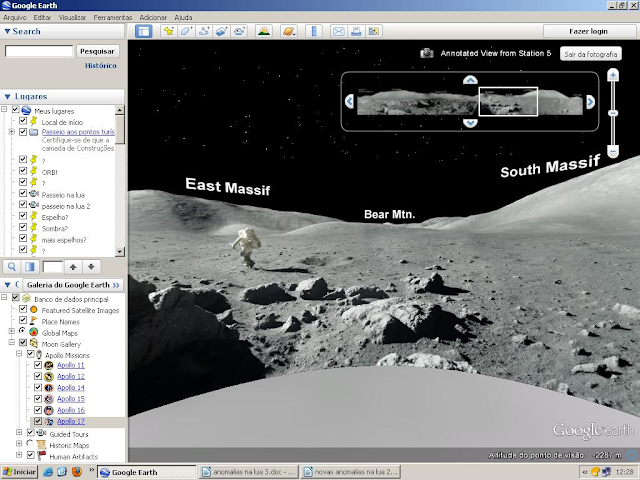
Task: Select the Historic Maps radio button
Action: [29, 444]
